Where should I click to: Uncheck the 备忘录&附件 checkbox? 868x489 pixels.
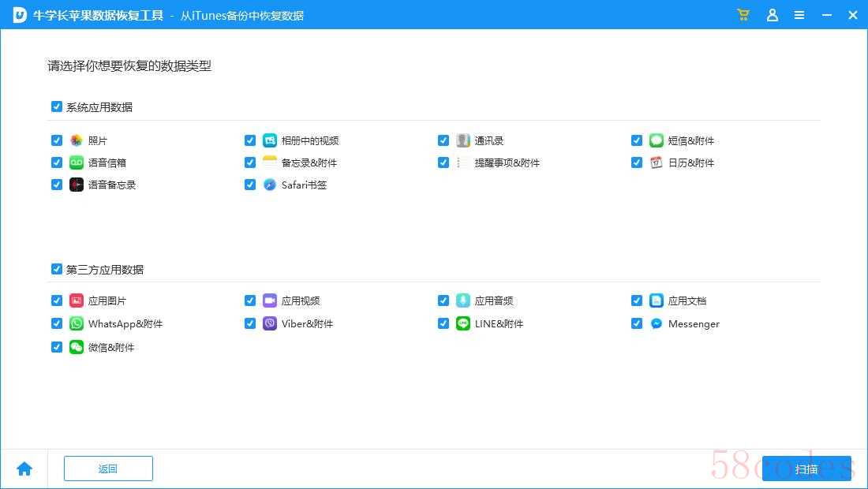(250, 162)
